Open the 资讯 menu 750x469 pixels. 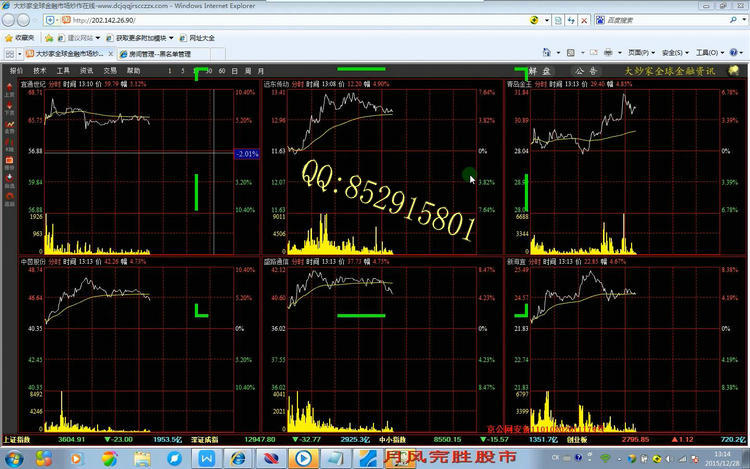tap(87, 71)
